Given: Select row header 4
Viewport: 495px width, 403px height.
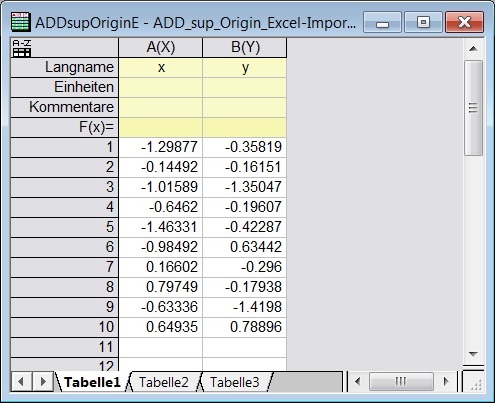Looking at the screenshot, I should (65, 207).
